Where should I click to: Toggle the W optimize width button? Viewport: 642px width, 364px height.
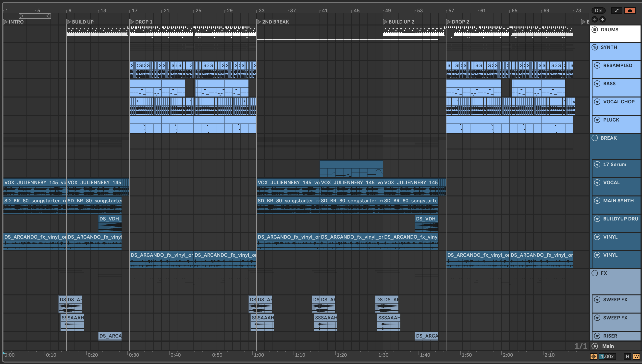[636, 356]
